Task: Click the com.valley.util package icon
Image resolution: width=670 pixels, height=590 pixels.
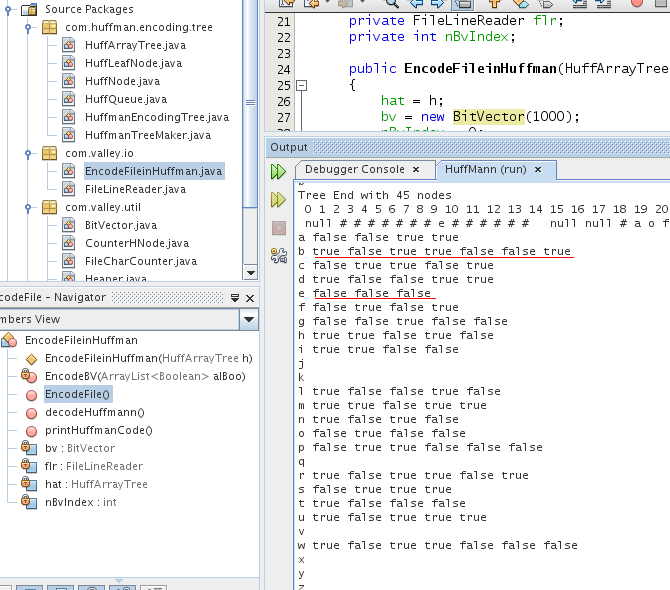Action: 50,207
